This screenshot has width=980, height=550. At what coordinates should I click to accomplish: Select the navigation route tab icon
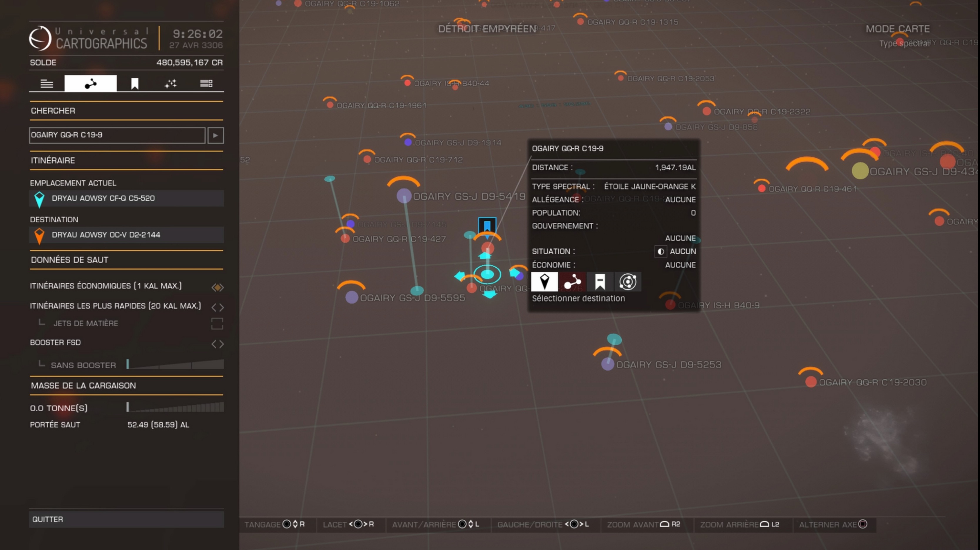91,83
